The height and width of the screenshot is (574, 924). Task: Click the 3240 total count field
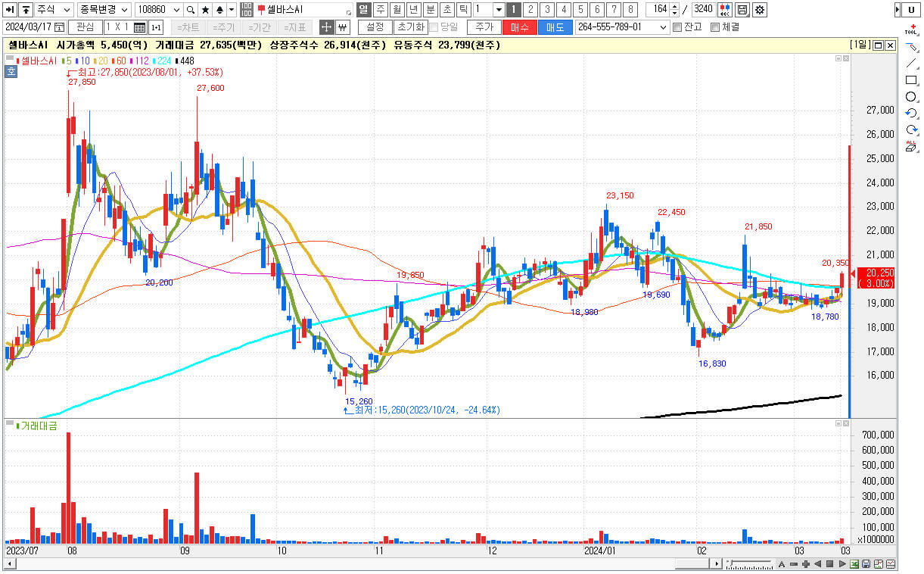click(x=702, y=10)
